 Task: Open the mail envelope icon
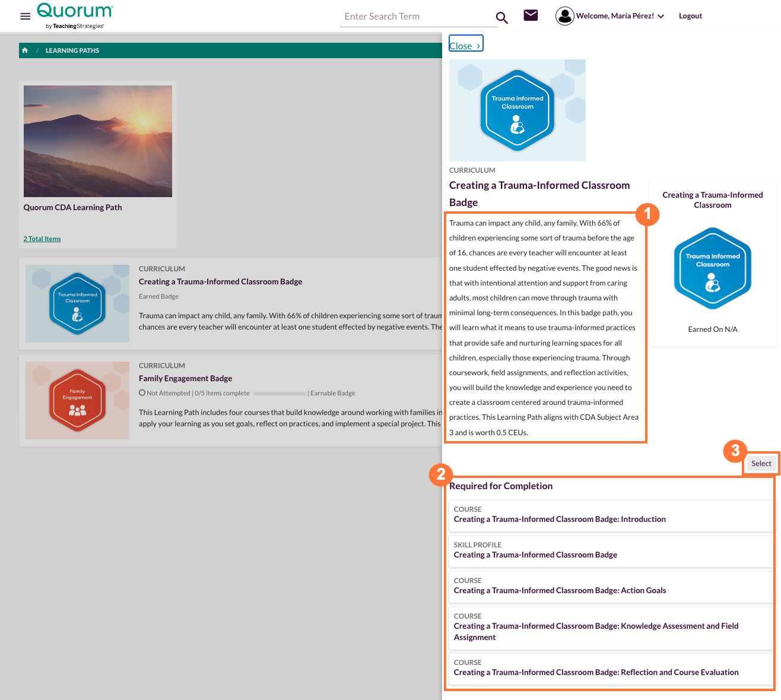(530, 15)
